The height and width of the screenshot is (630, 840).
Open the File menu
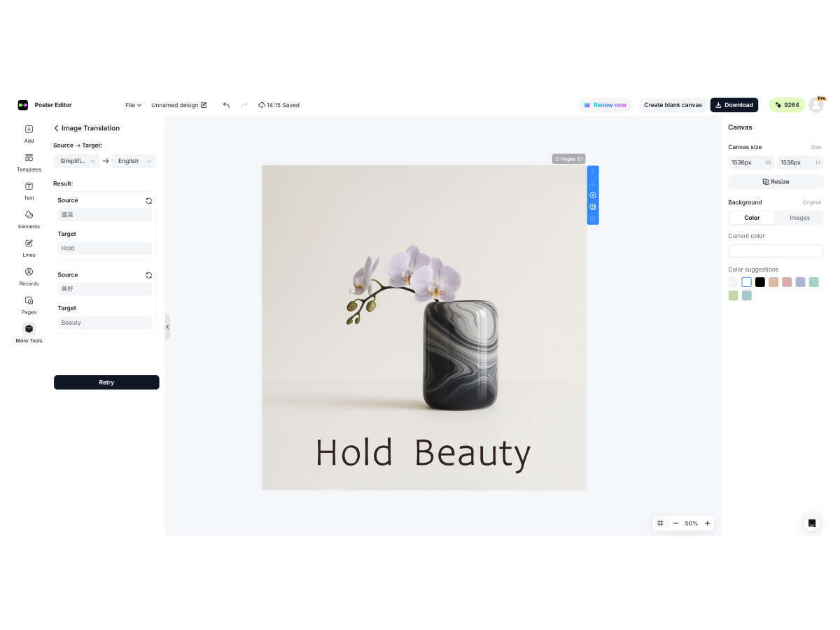[x=133, y=105]
